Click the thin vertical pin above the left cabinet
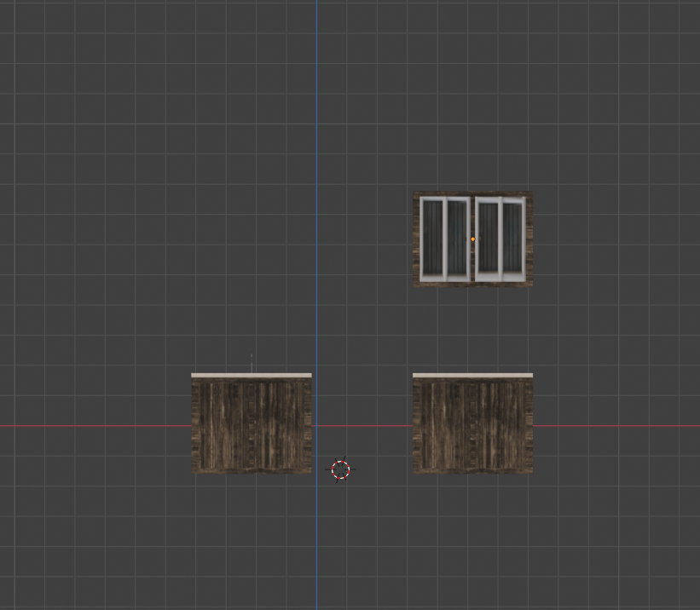The image size is (700, 610). (x=252, y=364)
